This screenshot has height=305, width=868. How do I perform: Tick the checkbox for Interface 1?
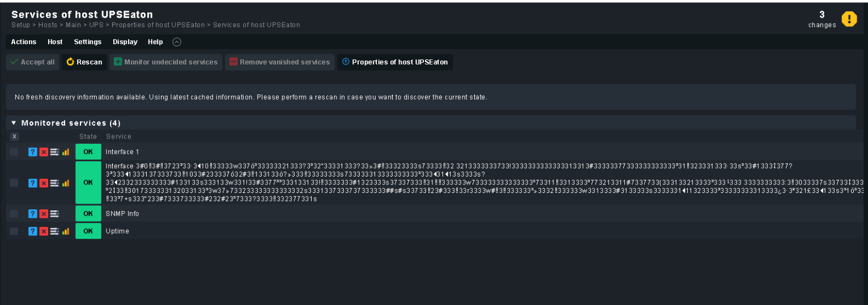click(x=14, y=152)
